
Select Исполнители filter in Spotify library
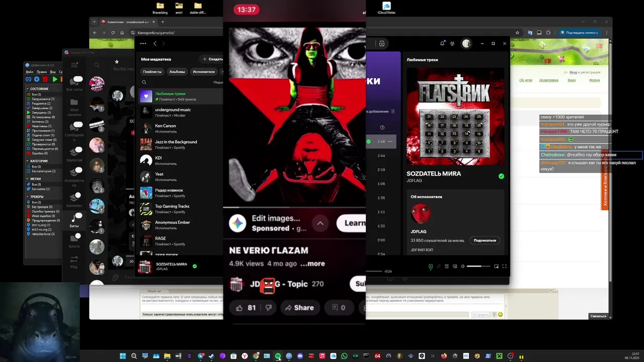[204, 71]
